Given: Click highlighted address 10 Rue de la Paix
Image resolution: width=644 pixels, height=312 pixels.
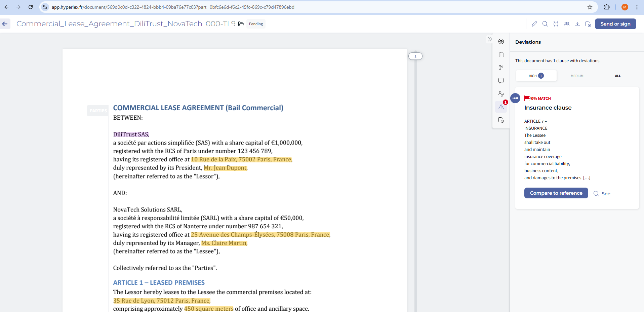Looking at the screenshot, I should tap(241, 159).
